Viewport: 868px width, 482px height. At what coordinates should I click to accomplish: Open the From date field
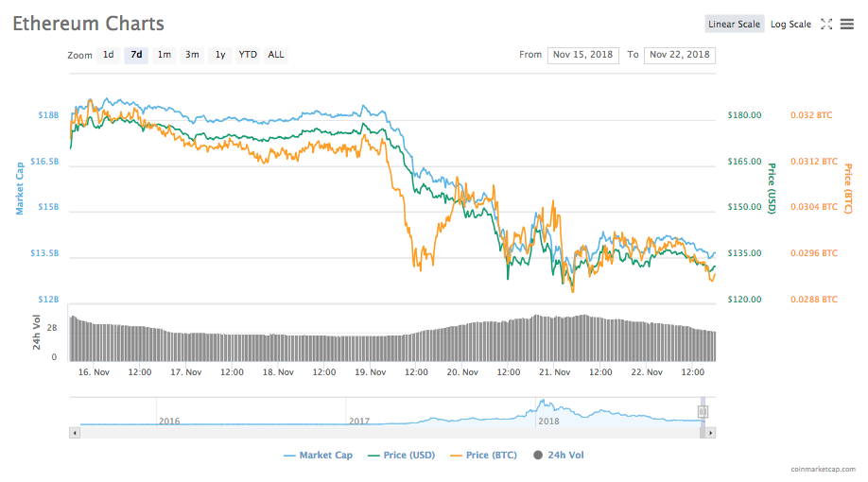[x=582, y=55]
